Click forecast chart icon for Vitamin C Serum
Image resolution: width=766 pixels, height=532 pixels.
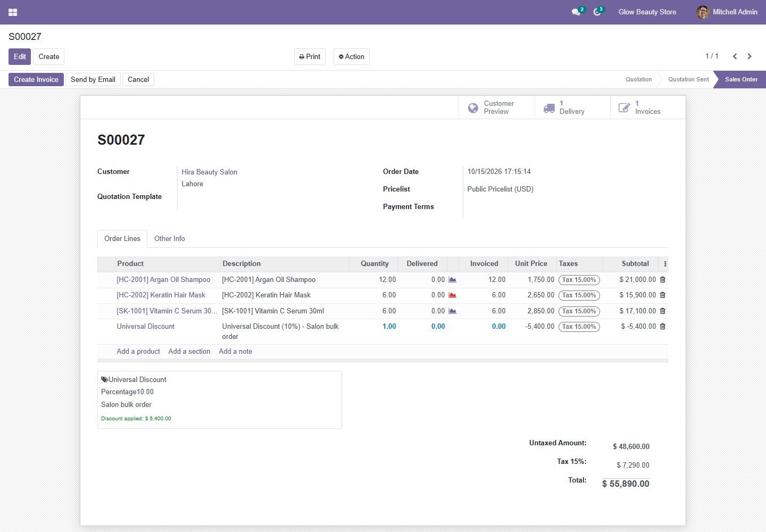pyautogui.click(x=452, y=311)
